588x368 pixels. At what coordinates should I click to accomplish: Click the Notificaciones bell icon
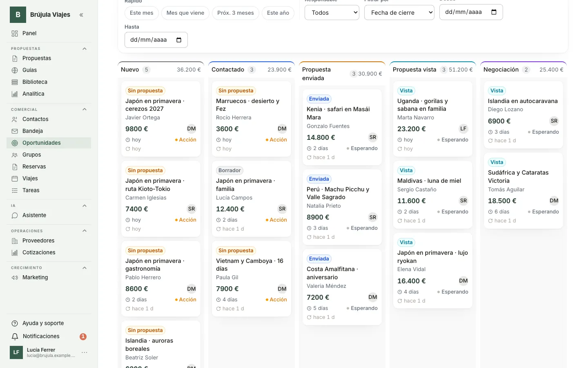pos(15,337)
